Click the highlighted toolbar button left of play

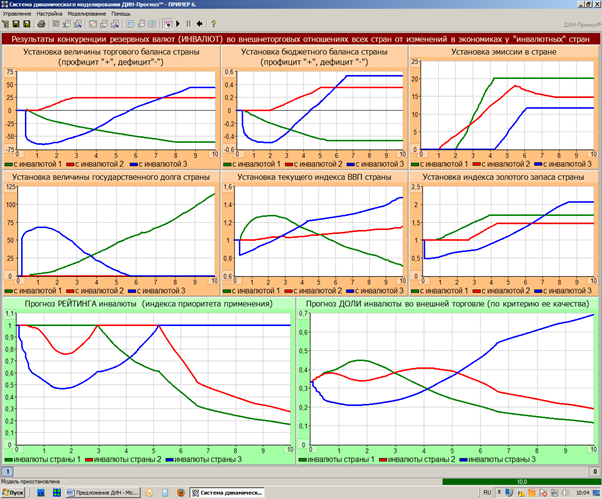pos(167,23)
